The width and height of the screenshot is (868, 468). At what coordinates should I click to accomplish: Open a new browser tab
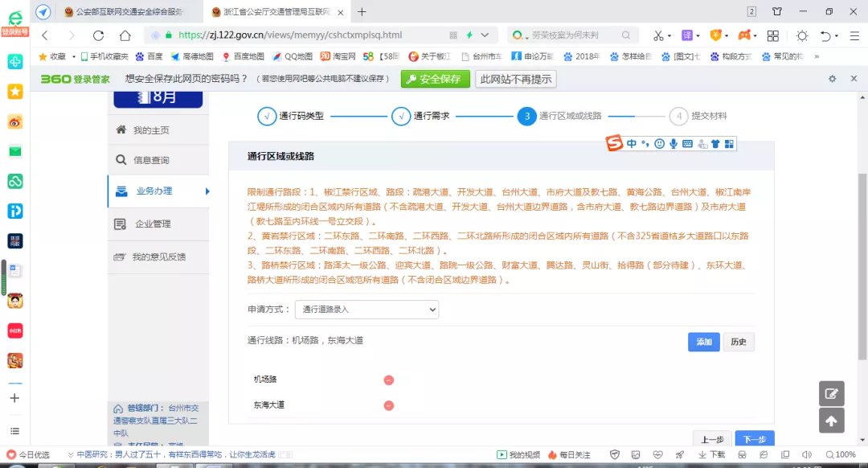point(362,11)
